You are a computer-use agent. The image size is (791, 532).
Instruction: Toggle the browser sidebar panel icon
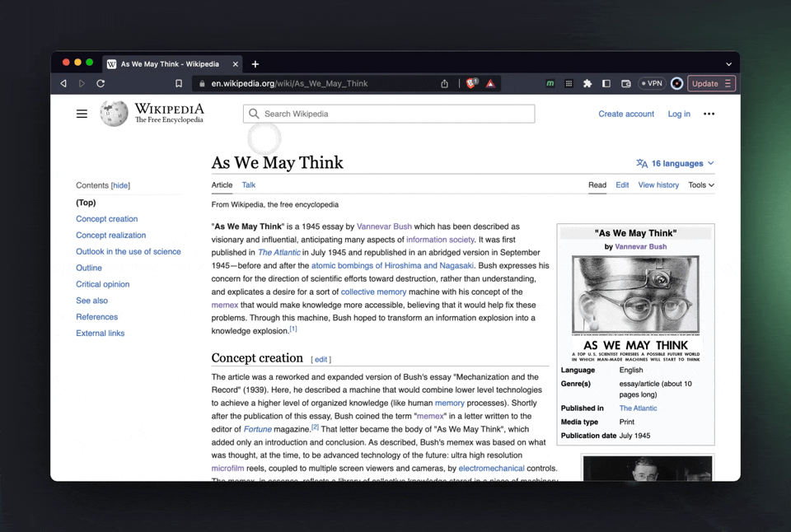pyautogui.click(x=606, y=83)
